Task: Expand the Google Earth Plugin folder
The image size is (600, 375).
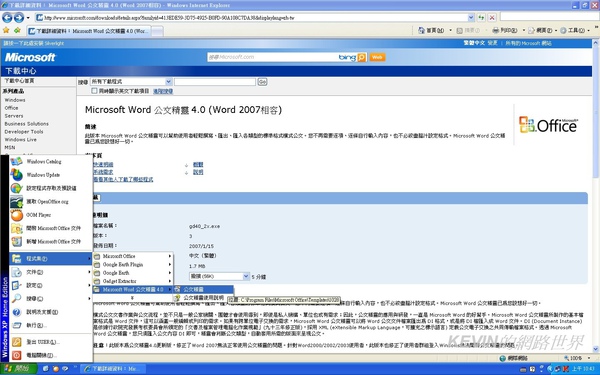Action: click(133, 264)
